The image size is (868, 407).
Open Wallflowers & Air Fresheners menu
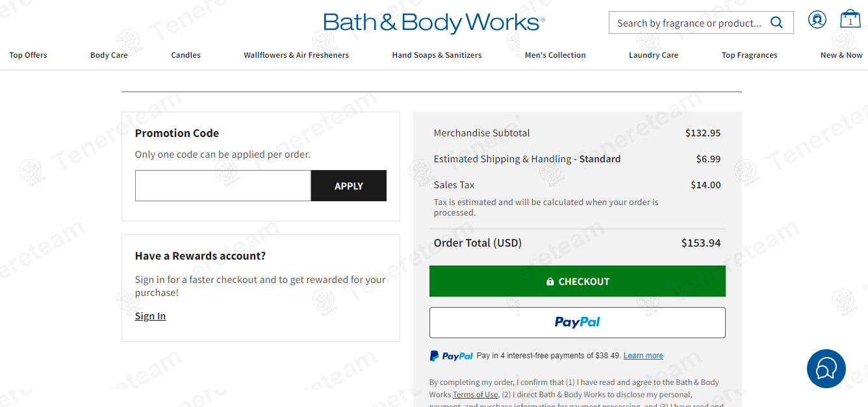[296, 55]
